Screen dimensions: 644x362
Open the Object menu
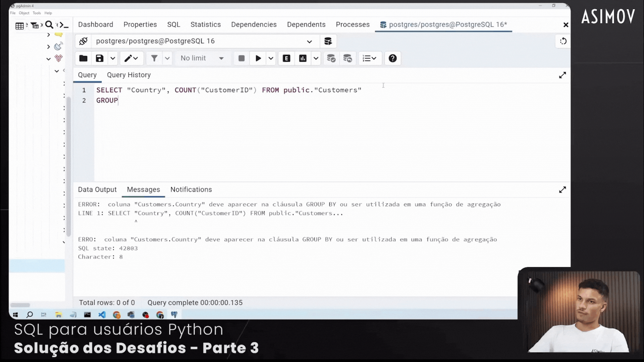tap(24, 13)
